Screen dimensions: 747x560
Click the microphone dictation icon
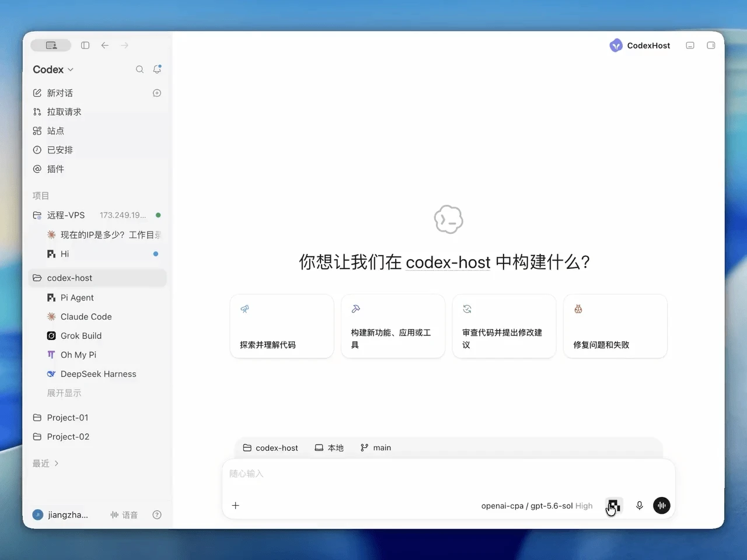[x=640, y=506]
